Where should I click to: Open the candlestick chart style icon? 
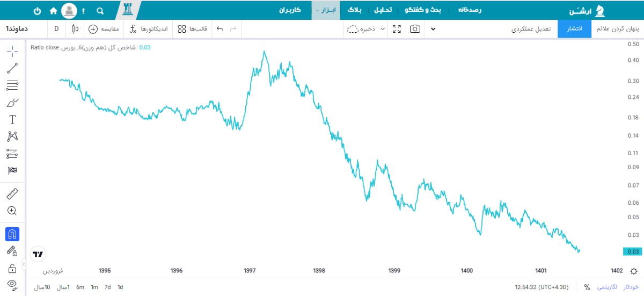point(75,29)
